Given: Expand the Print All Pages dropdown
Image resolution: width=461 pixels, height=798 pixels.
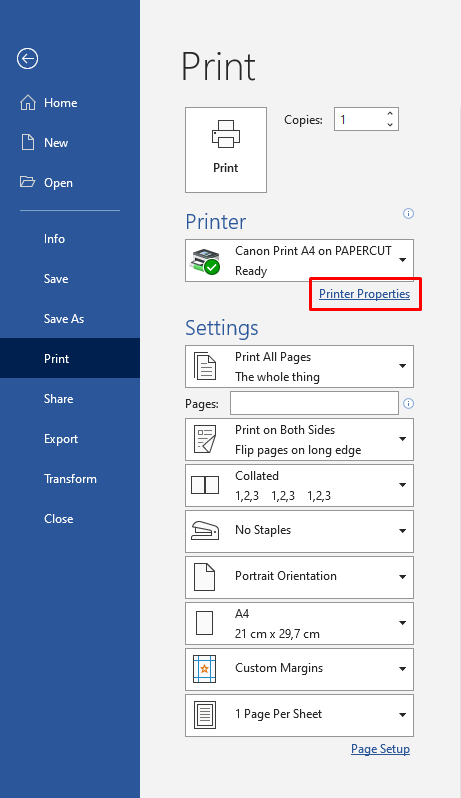Looking at the screenshot, I should [299, 366].
